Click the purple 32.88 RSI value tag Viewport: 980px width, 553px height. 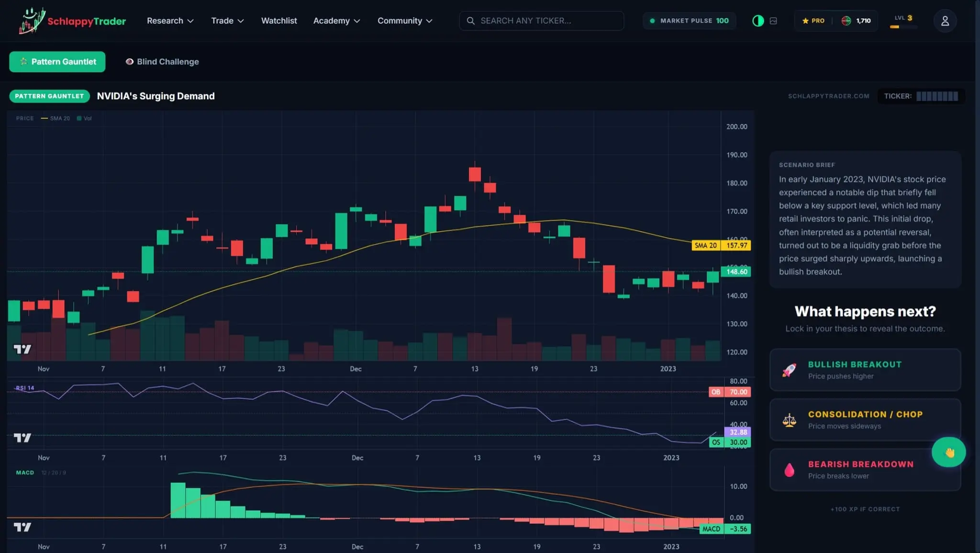[737, 432]
